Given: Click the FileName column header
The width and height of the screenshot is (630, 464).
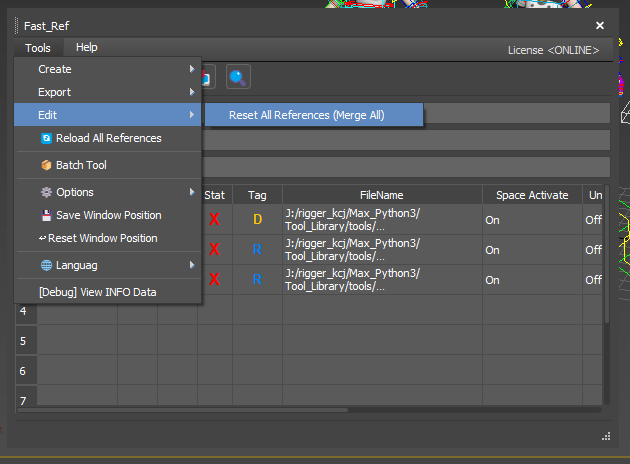Looking at the screenshot, I should pos(382,195).
